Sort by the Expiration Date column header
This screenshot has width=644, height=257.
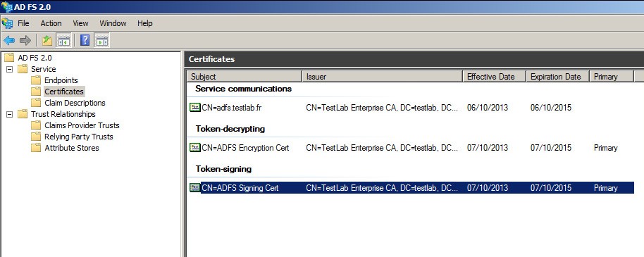558,77
